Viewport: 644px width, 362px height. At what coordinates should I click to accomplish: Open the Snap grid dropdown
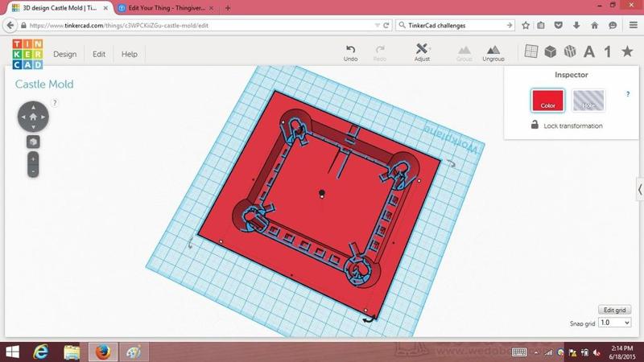tap(614, 323)
